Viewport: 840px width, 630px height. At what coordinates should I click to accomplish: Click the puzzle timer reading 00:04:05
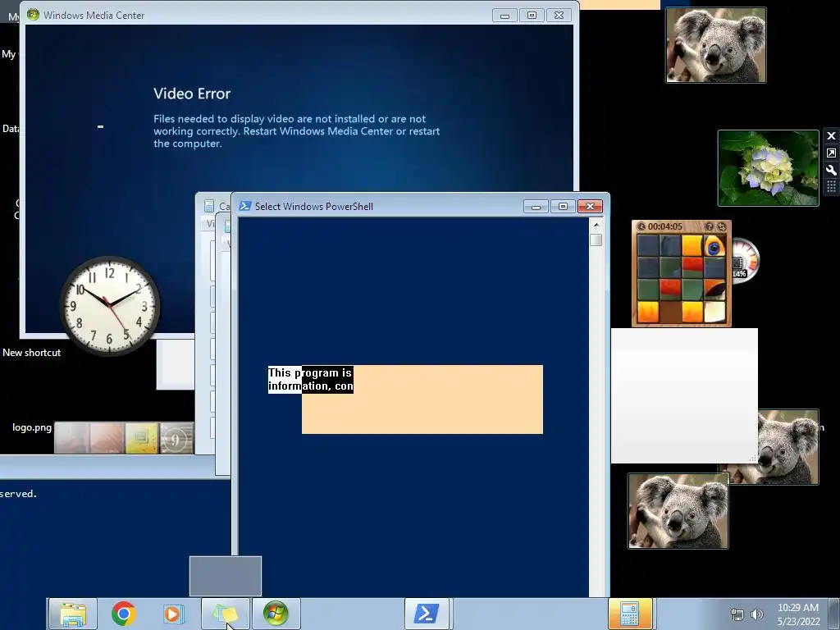click(664, 226)
